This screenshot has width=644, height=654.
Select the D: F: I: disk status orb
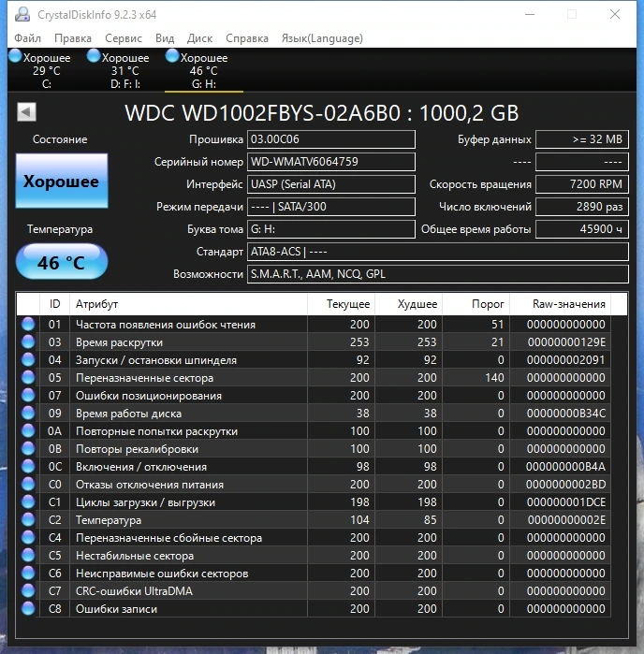pos(94,56)
